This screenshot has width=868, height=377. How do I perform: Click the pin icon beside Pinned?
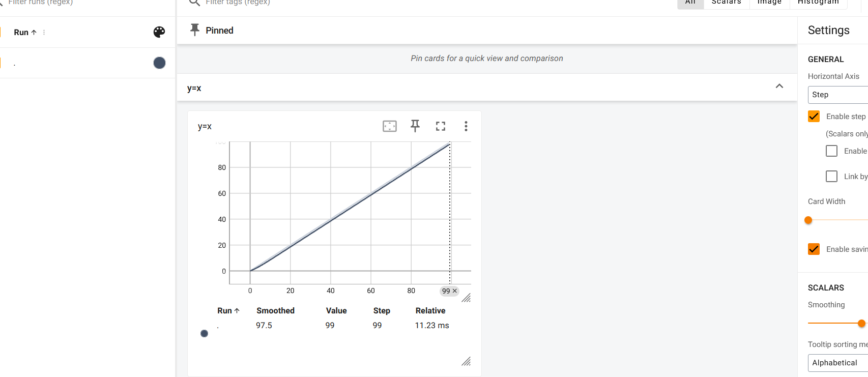[x=194, y=30]
